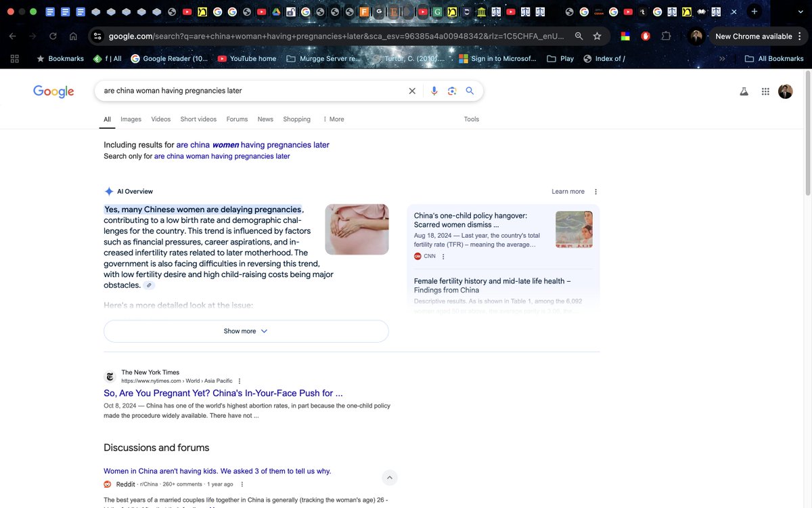View site information icon in address bar
The width and height of the screenshot is (812, 508).
pos(97,37)
